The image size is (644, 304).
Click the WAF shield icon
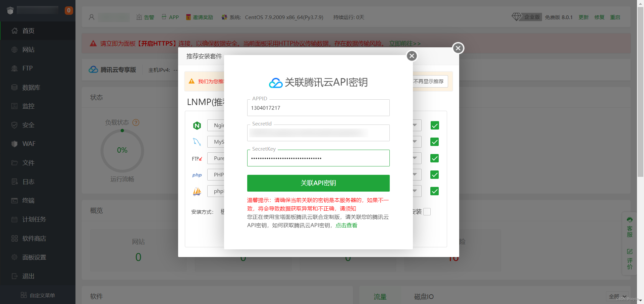tap(14, 144)
